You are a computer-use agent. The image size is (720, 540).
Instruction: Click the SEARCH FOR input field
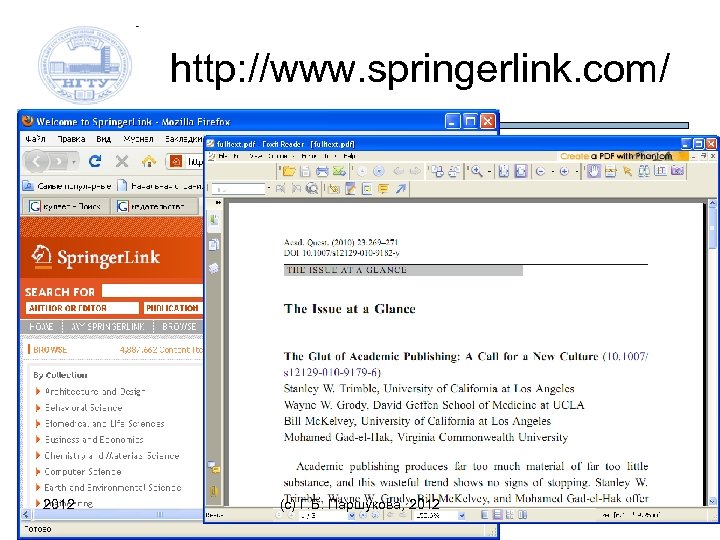point(152,291)
